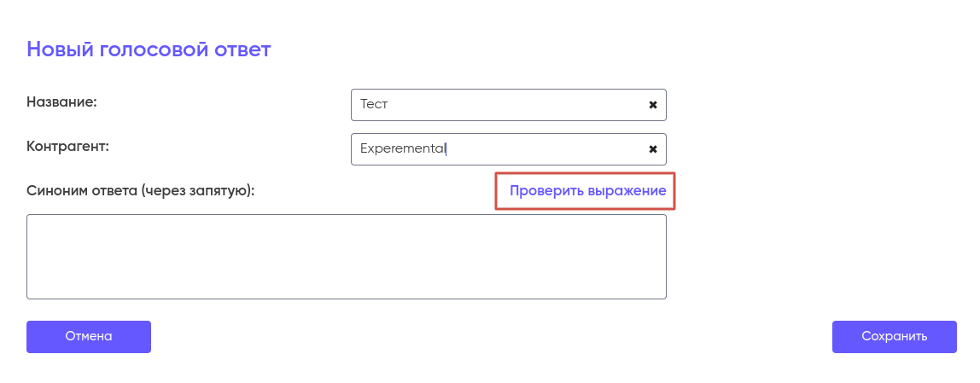This screenshot has width=980, height=383.
Task: Click the word выражение in the check link
Action: (627, 191)
